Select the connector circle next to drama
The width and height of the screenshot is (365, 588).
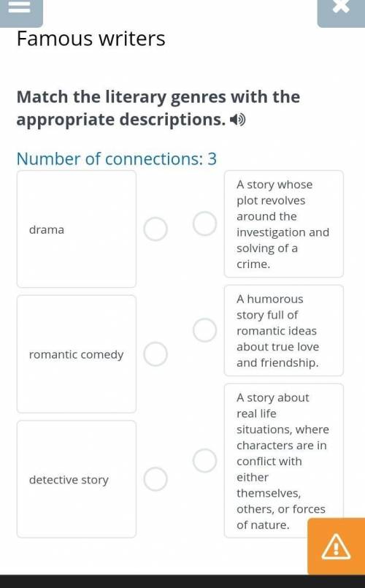tap(155, 229)
